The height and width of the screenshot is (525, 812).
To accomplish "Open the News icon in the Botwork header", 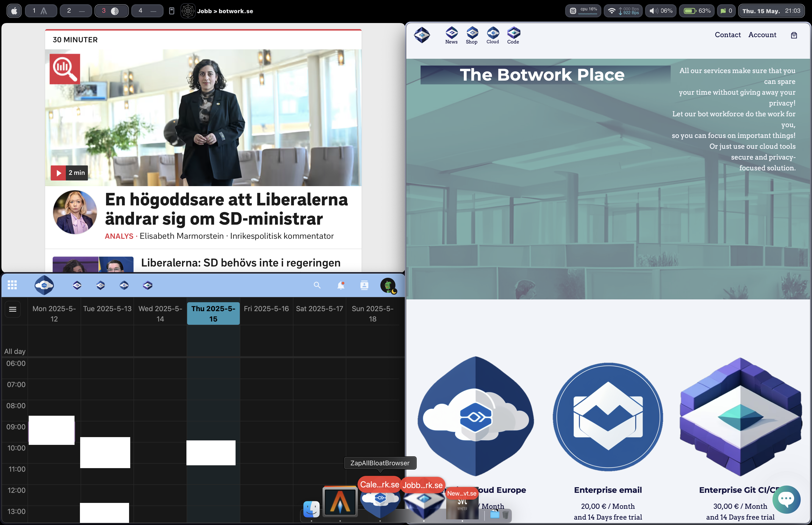I will [452, 35].
